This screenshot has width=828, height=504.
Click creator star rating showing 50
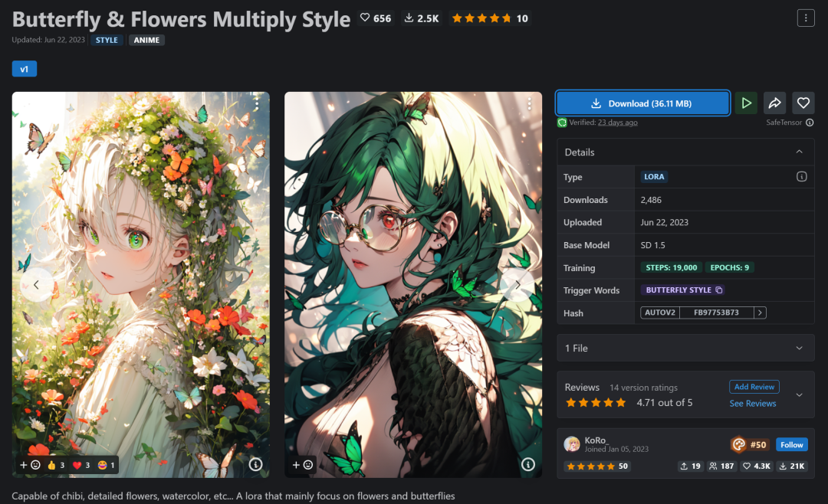(596, 466)
